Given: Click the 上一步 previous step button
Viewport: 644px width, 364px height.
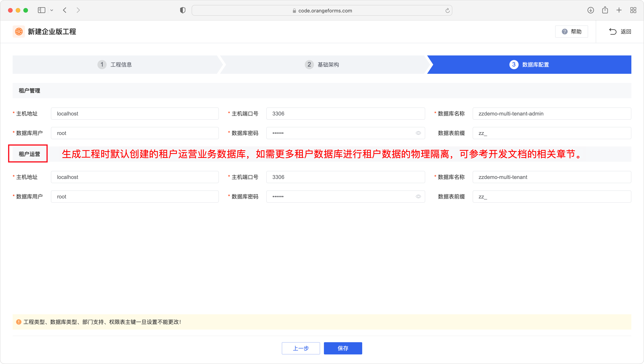Looking at the screenshot, I should 301,348.
